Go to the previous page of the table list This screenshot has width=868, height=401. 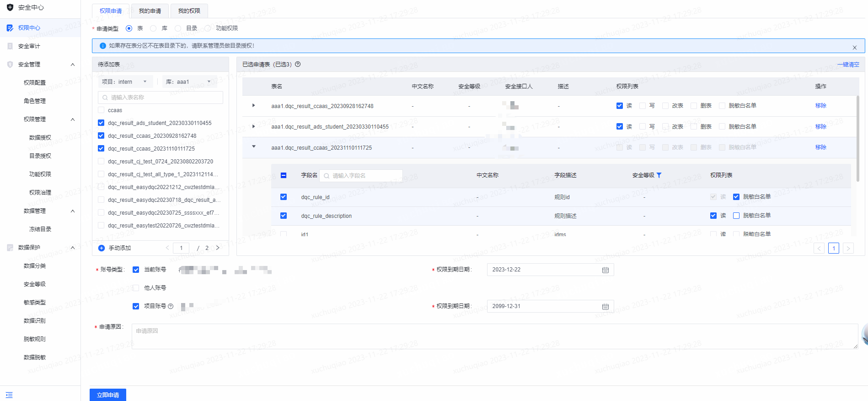click(167, 248)
